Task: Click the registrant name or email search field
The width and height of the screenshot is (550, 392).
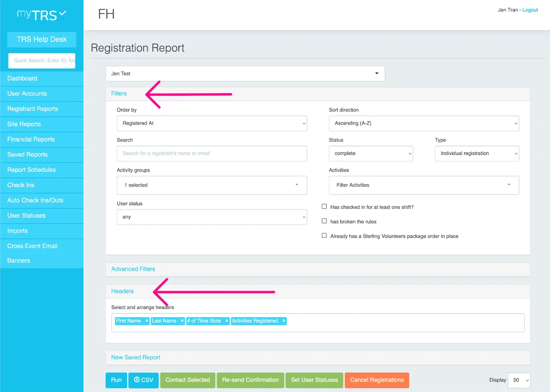Action: tap(212, 153)
